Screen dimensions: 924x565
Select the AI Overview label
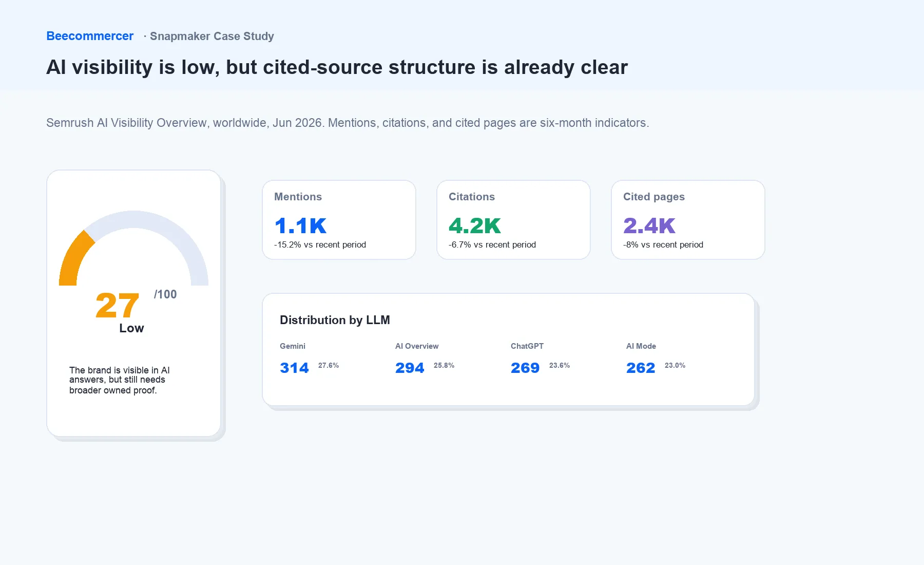point(417,346)
